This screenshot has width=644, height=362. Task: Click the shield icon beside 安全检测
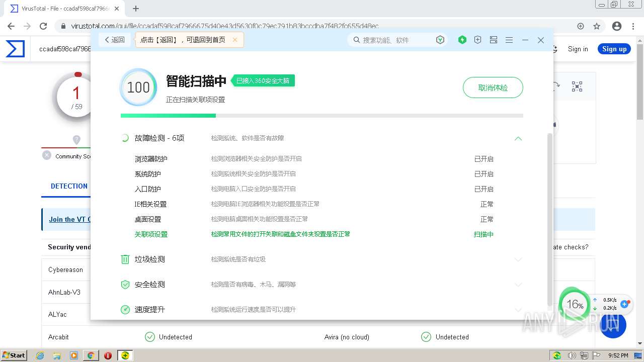[125, 285]
